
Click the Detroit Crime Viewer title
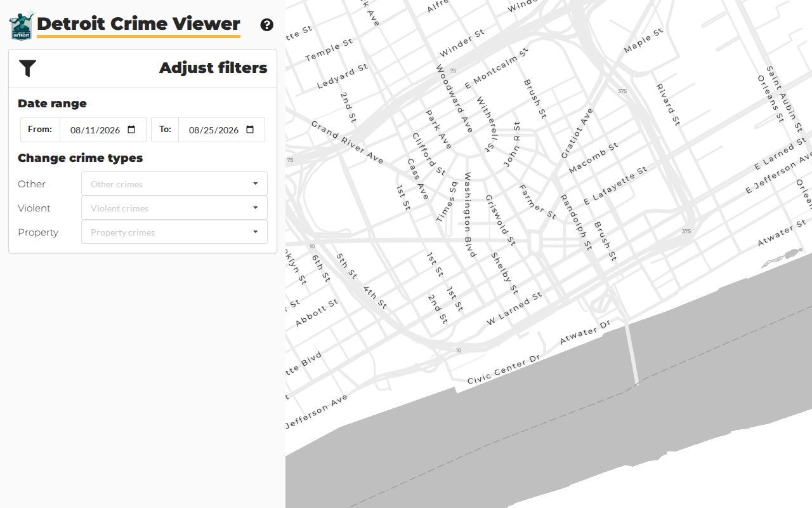click(138, 24)
